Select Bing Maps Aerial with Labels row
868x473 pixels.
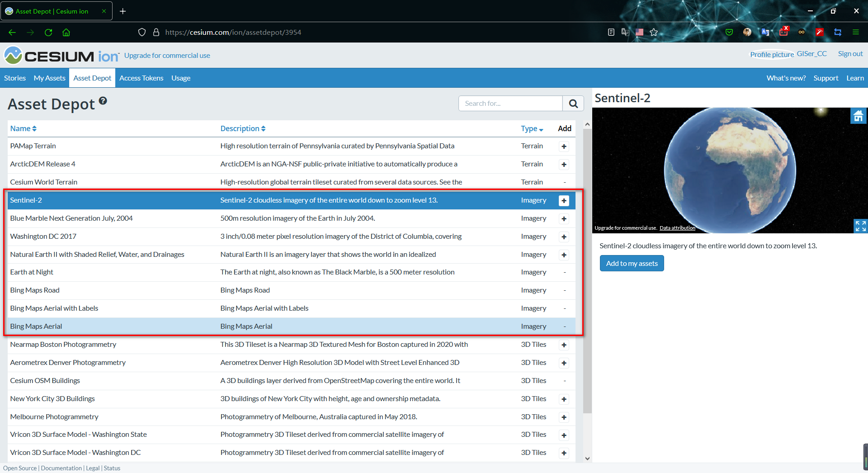[x=292, y=308]
